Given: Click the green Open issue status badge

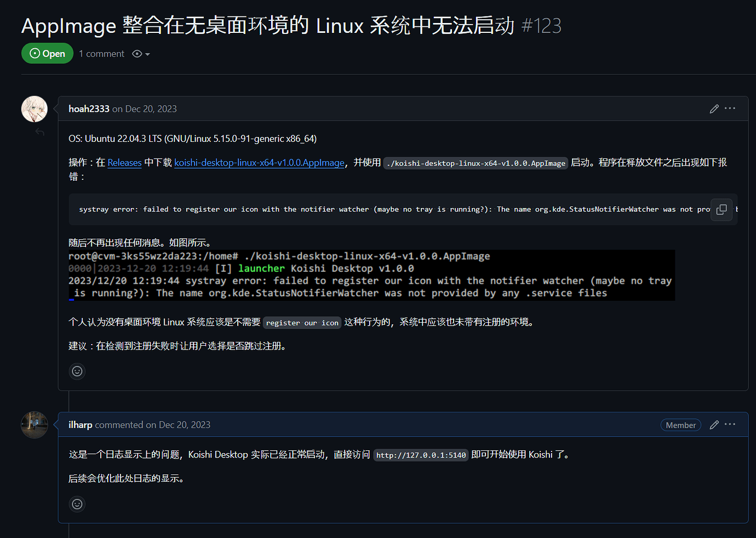Looking at the screenshot, I should 47,53.
